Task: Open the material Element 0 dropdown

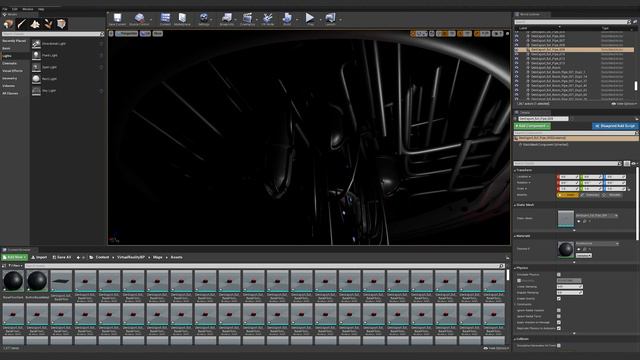Action: [597, 244]
